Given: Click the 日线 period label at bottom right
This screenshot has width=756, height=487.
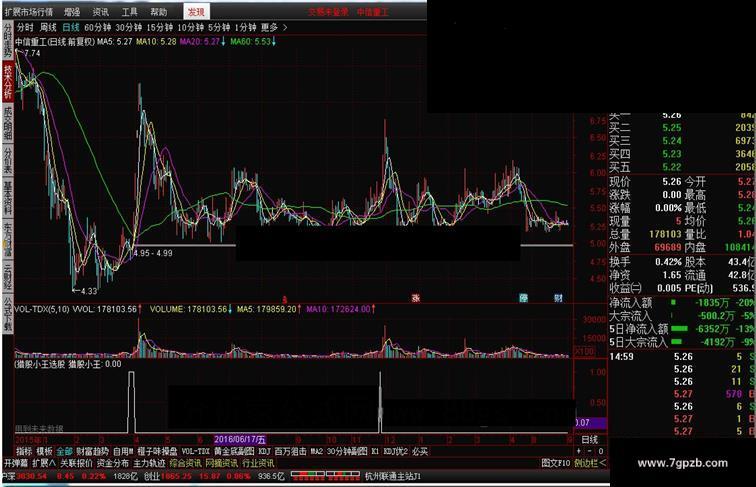Looking at the screenshot, I should [x=590, y=440].
